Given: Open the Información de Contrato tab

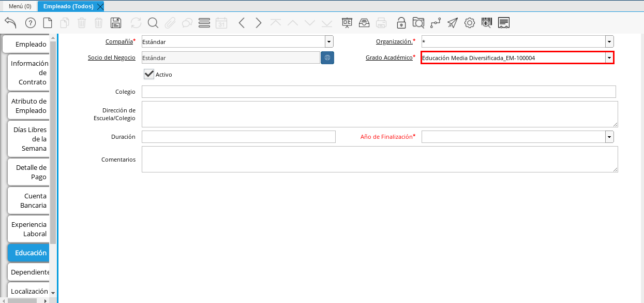Looking at the screenshot, I should coord(28,73).
